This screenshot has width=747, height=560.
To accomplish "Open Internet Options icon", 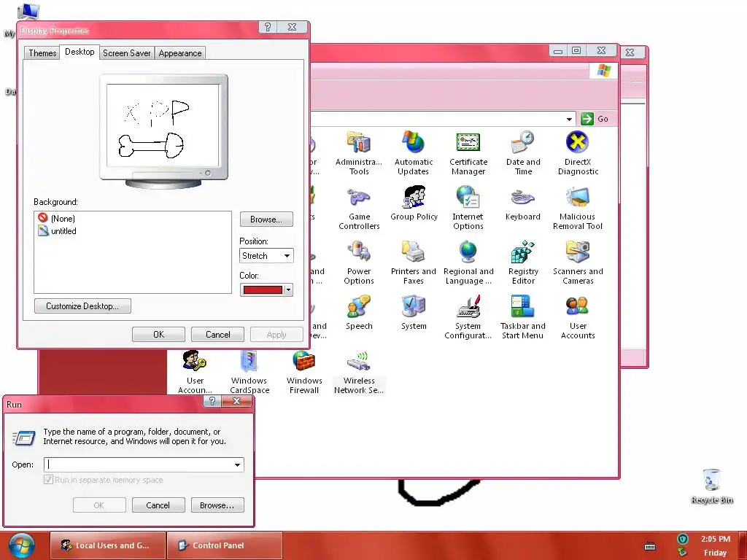I will 468,208.
